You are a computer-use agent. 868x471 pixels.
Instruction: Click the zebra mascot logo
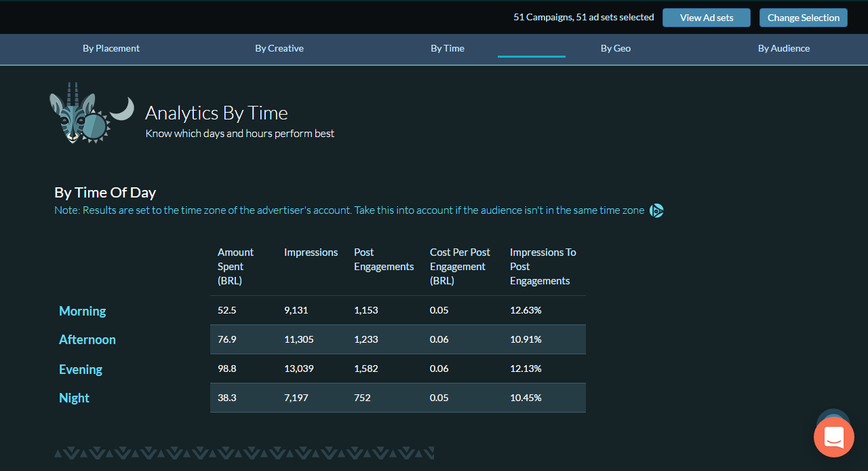pyautogui.click(x=92, y=113)
